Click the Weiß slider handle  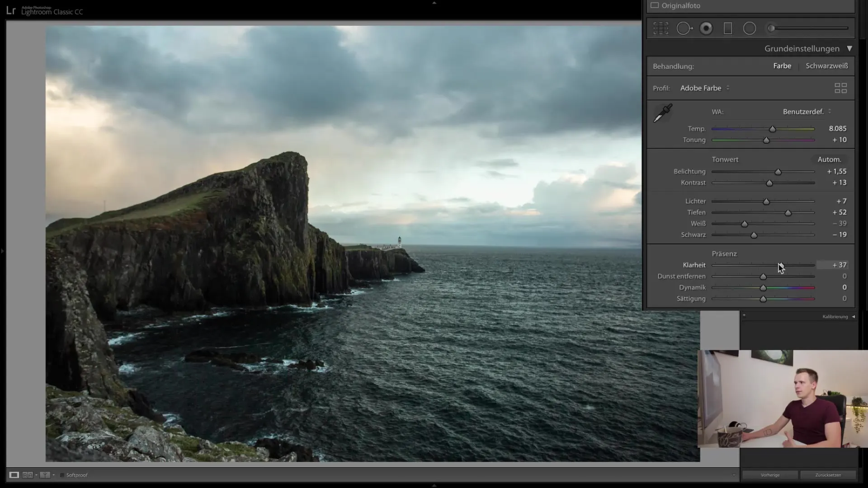(x=745, y=224)
